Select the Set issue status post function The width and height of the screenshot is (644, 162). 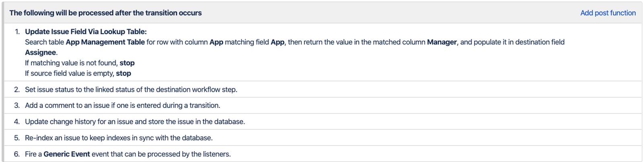131,89
